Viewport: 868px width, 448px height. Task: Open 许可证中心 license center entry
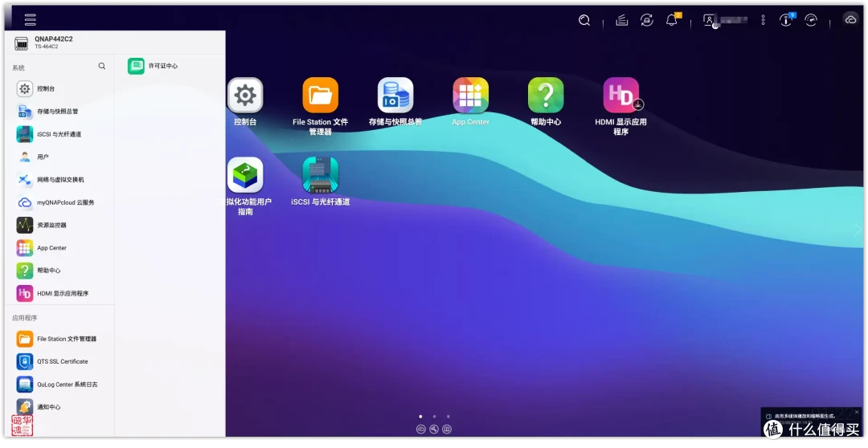(x=153, y=66)
